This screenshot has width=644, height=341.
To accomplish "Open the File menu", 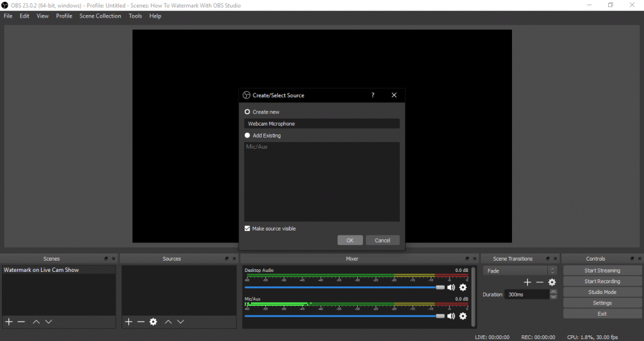I will [8, 16].
